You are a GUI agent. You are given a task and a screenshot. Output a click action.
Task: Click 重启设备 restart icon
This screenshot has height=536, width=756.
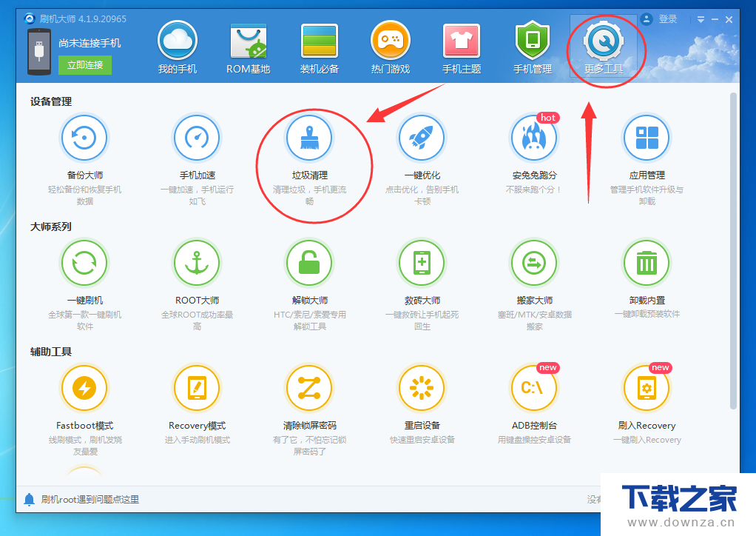[422, 388]
